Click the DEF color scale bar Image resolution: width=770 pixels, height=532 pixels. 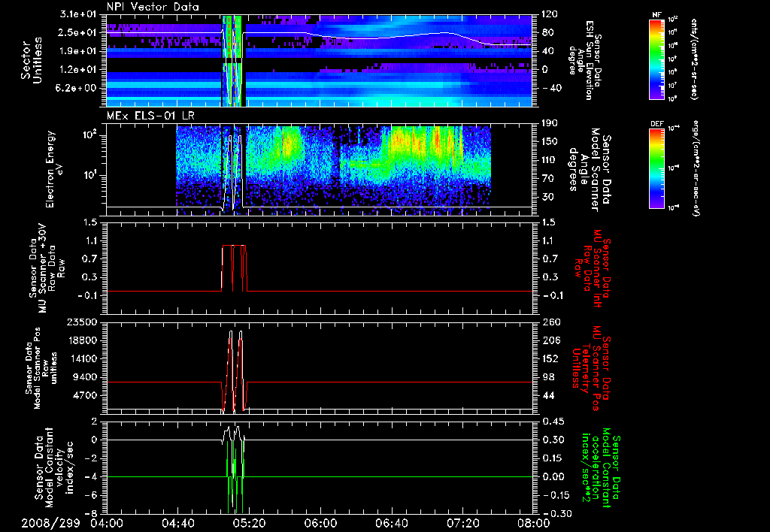coord(656,168)
